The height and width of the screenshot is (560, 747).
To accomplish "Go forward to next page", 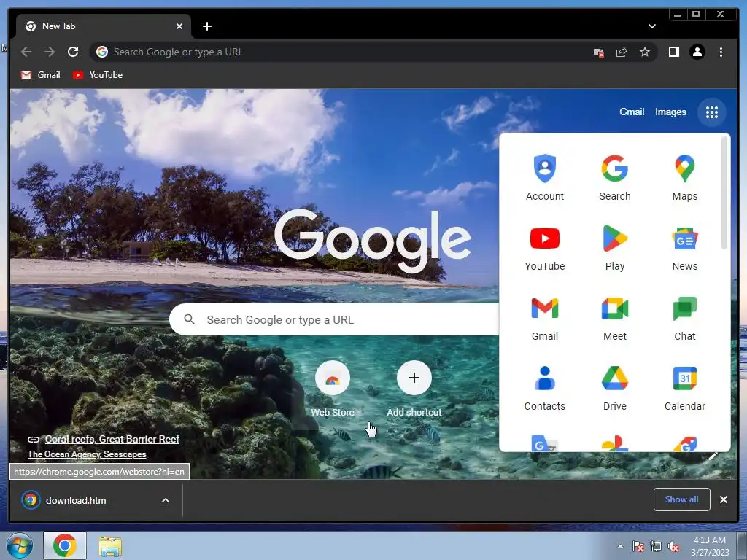I will [50, 52].
